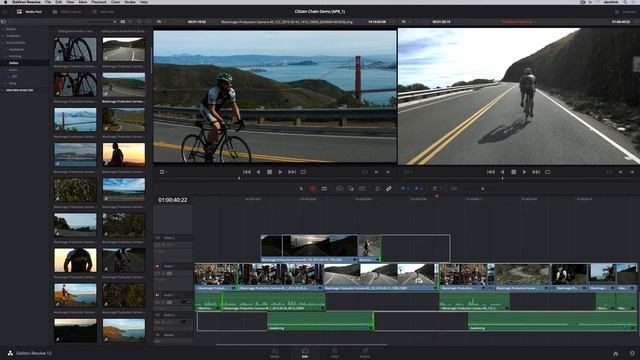Screen dimensions: 640x360
Task: Switch media pool to thumbnail view
Action: click(122, 22)
